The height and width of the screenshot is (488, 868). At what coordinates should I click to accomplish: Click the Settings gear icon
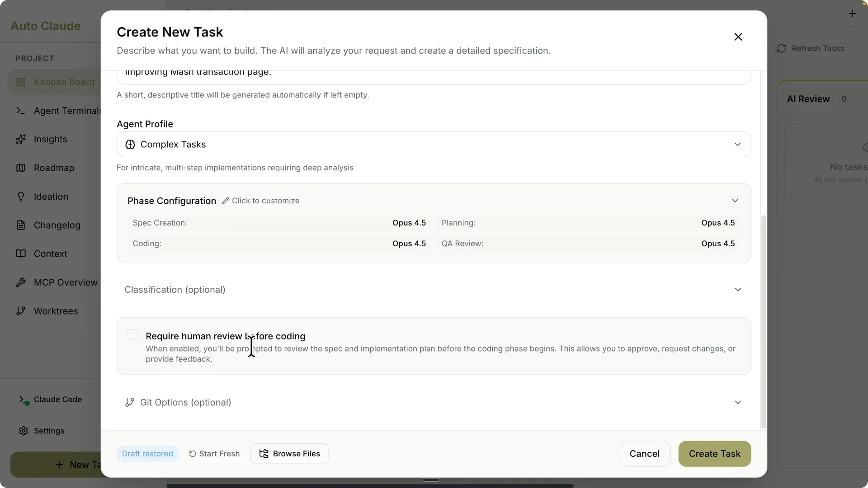pos(24,431)
